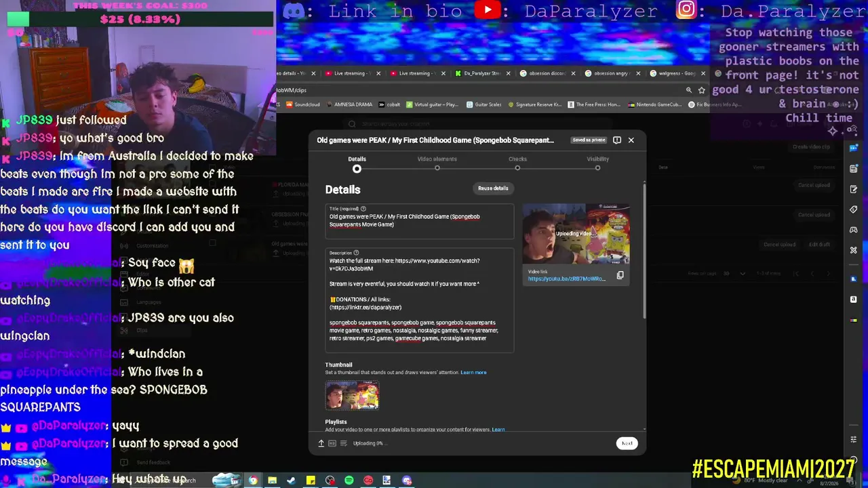Open the Soundcloud bookmark

coord(303,105)
